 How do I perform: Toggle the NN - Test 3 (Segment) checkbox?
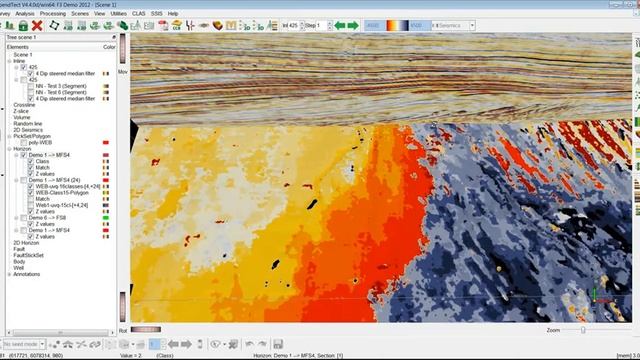(31, 86)
